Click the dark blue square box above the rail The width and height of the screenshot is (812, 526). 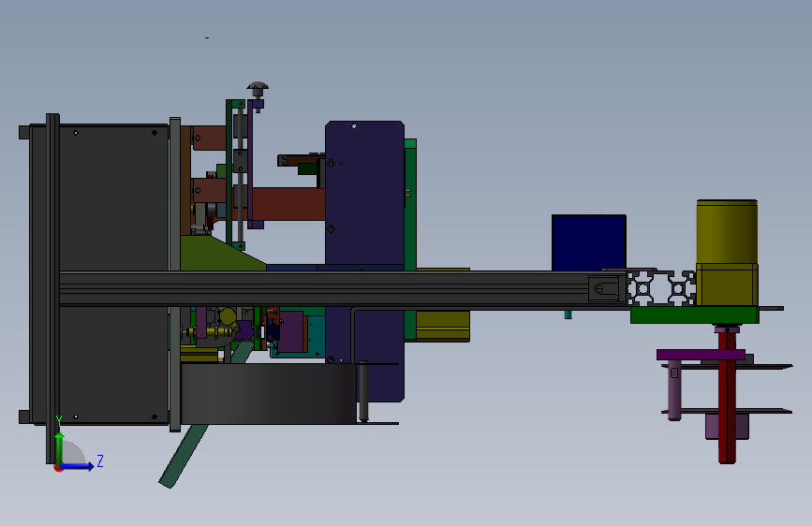(x=589, y=242)
